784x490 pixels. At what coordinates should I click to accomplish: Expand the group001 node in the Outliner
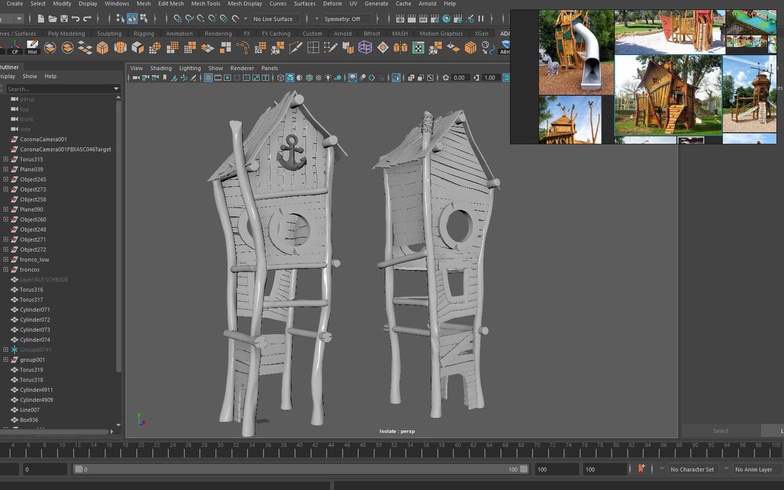point(5,359)
